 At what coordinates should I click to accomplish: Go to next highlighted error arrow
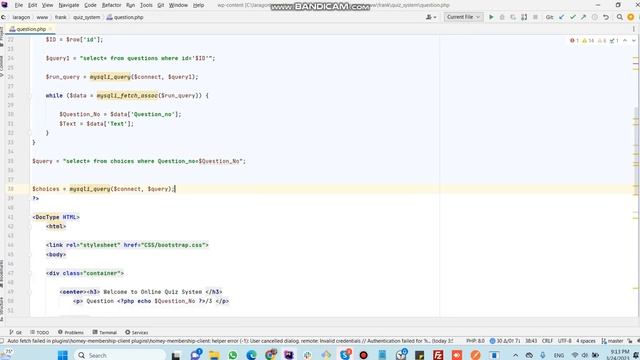coord(634,40)
